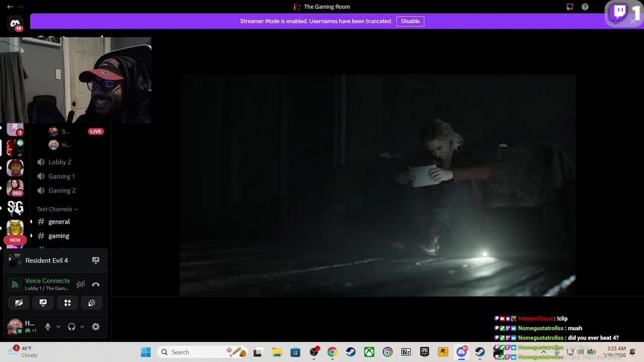Click the LIVE badge next to the streamer
The width and height of the screenshot is (644, 362).
(x=96, y=131)
